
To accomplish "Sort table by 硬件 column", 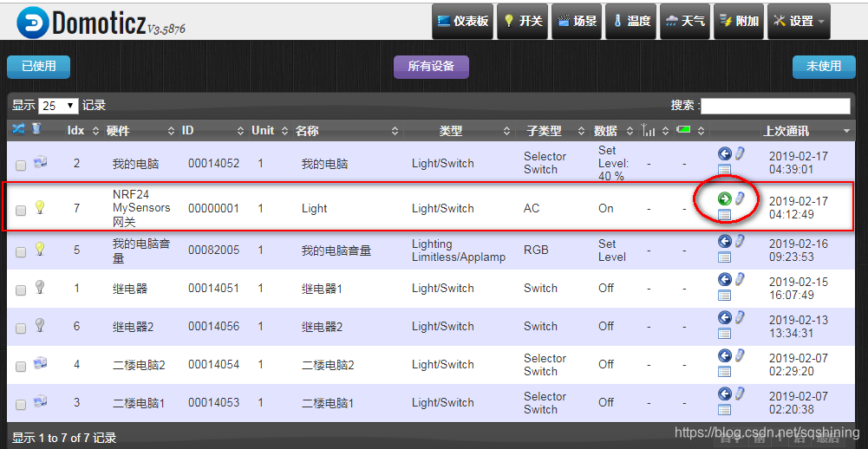I will [140, 131].
